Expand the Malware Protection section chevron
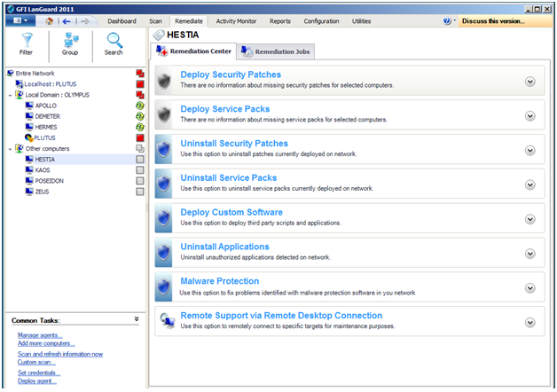557x392 pixels. tap(530, 288)
